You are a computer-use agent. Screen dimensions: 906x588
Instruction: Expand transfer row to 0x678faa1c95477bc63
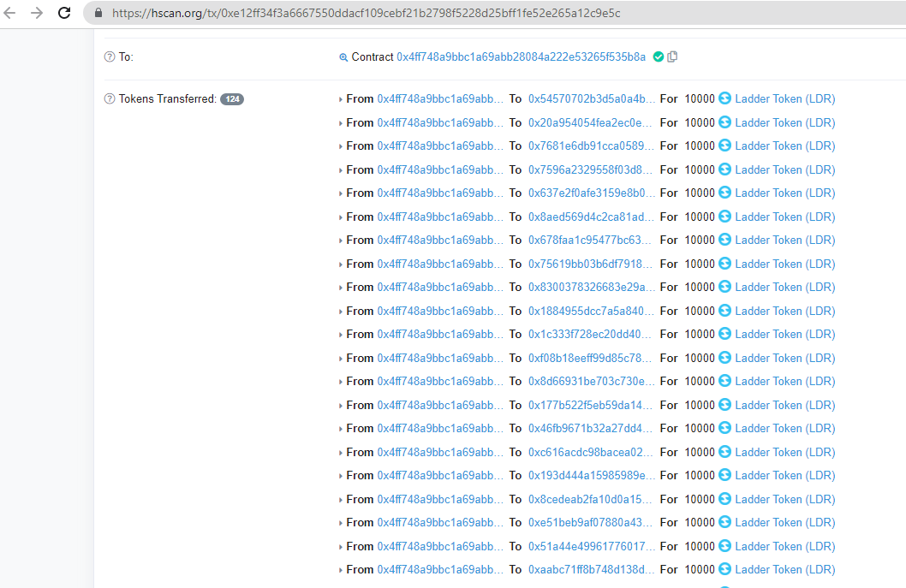pos(340,241)
